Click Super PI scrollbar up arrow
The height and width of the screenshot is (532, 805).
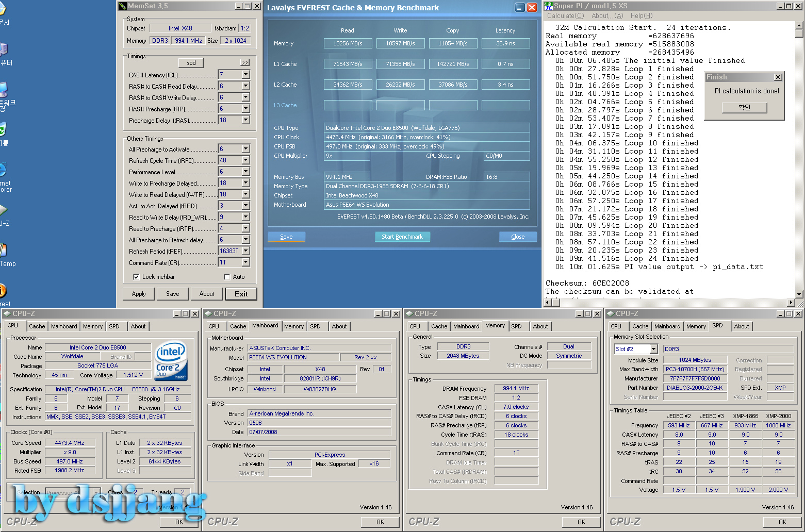pos(799,25)
